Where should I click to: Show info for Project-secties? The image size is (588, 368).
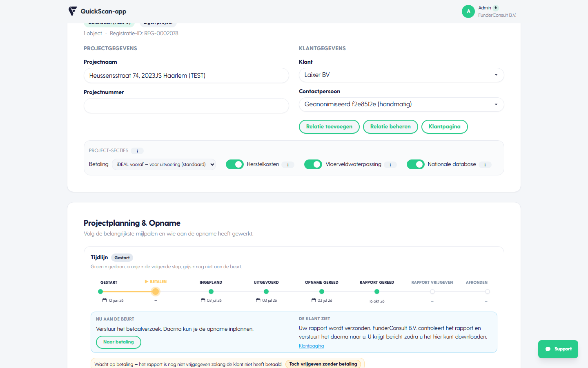pos(137,151)
